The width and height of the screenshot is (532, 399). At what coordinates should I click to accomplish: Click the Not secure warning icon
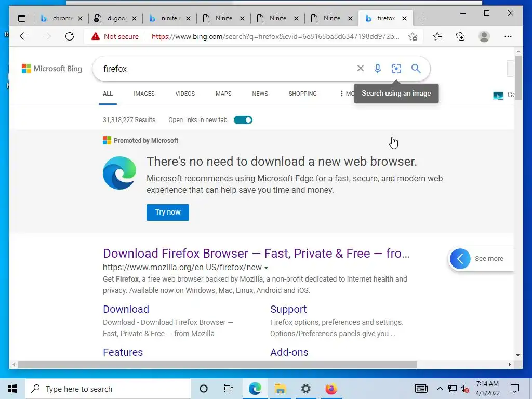[96, 36]
